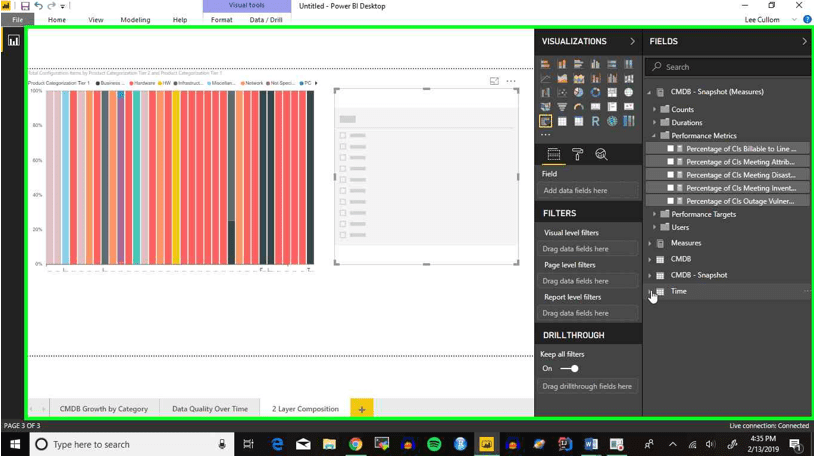Check Percentage of CIs Meeting Invent
816x456 pixels.
click(x=670, y=188)
